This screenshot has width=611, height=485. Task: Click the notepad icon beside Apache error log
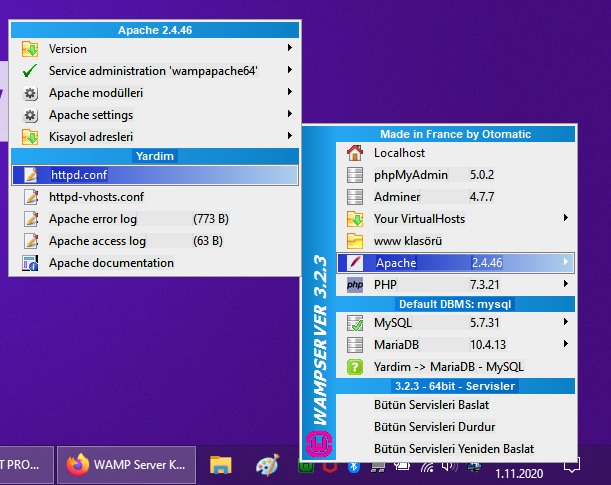pos(31,219)
